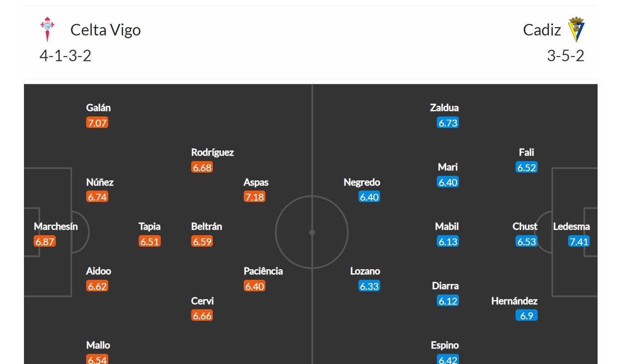The image size is (622, 364).
Task: Open the Cadiz team name link
Action: tap(542, 30)
